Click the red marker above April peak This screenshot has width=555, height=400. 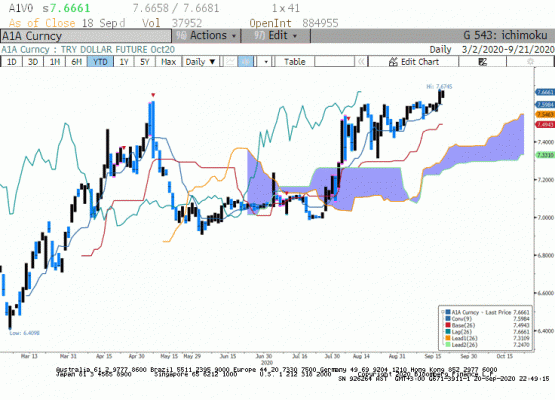pos(153,95)
